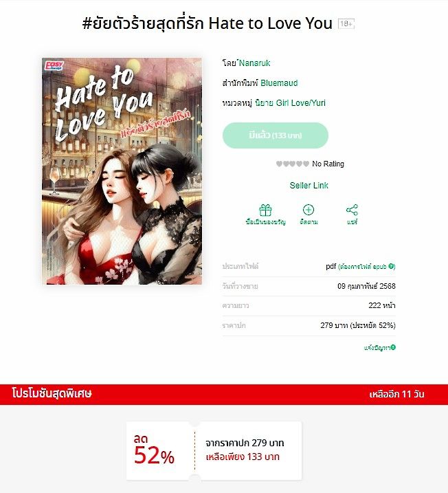Click the 18+ badge beside the title

(346, 23)
